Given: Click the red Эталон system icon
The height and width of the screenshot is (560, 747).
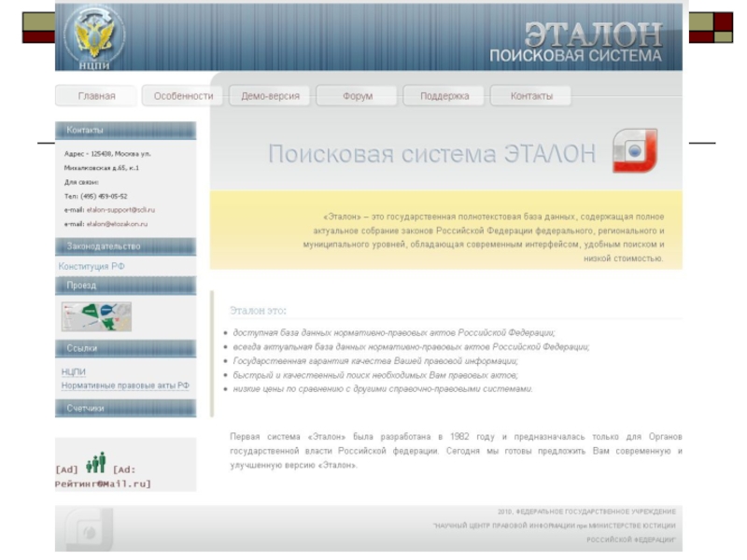Looking at the screenshot, I should tap(635, 150).
